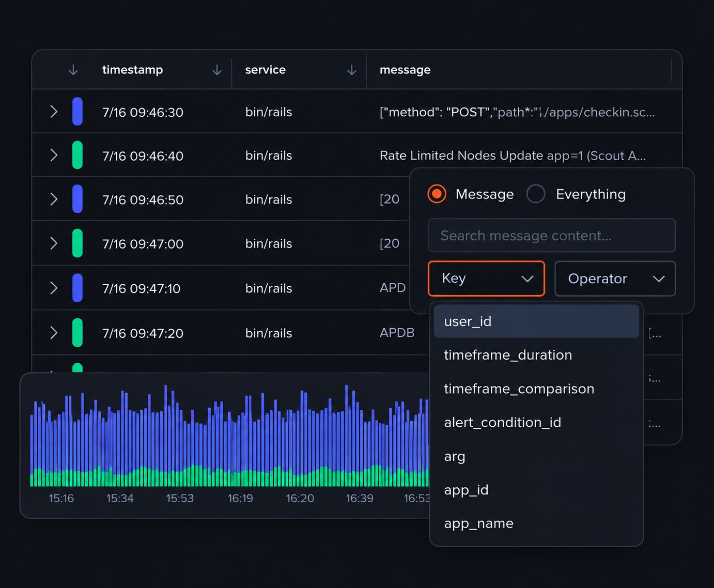
Task: Click the service column header
Action: 265,70
